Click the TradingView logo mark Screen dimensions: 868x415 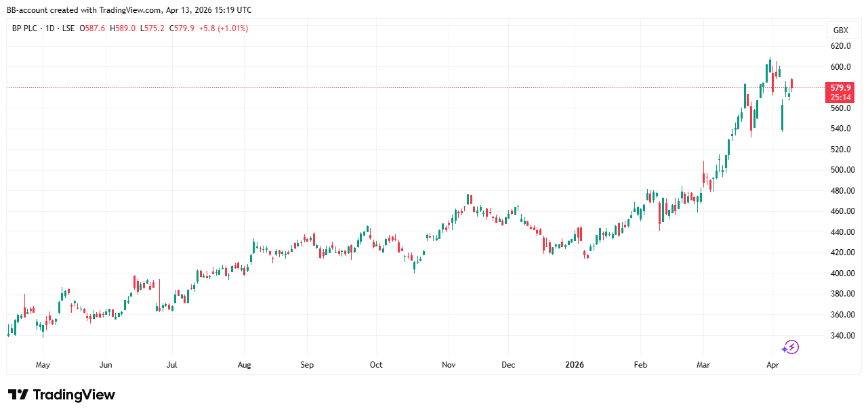pyautogui.click(x=18, y=395)
